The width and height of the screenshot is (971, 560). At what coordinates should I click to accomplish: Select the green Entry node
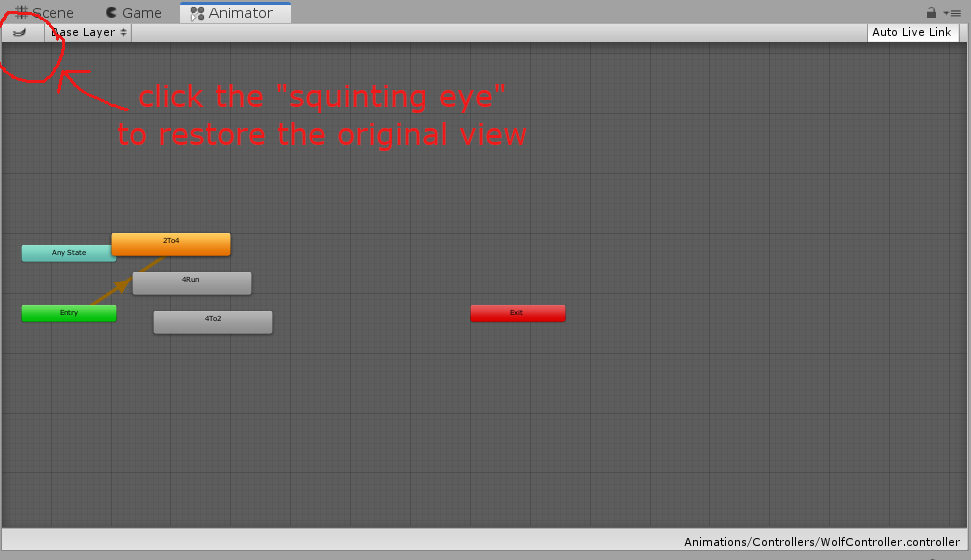pyautogui.click(x=69, y=313)
